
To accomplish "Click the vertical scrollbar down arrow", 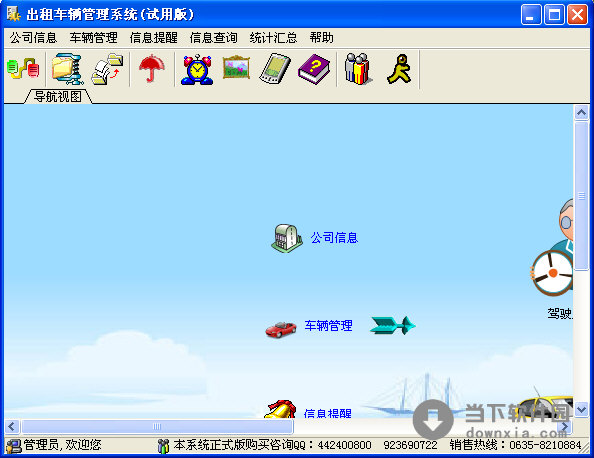I will pyautogui.click(x=581, y=409).
